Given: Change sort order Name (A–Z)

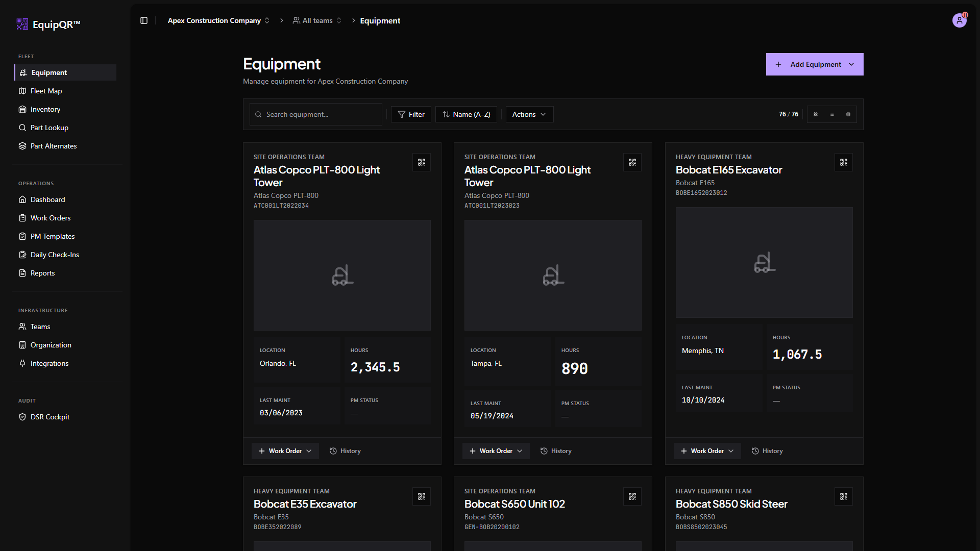Looking at the screenshot, I should tap(466, 114).
